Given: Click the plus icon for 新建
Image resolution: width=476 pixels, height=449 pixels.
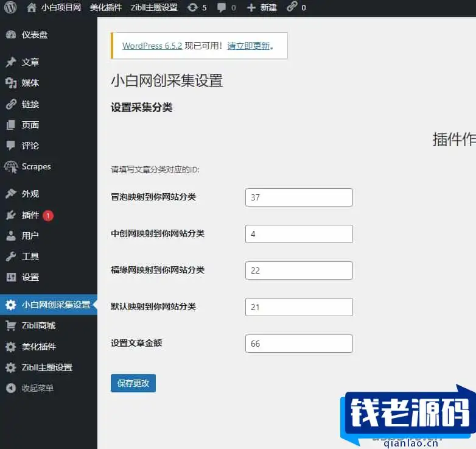Looking at the screenshot, I should [x=251, y=7].
